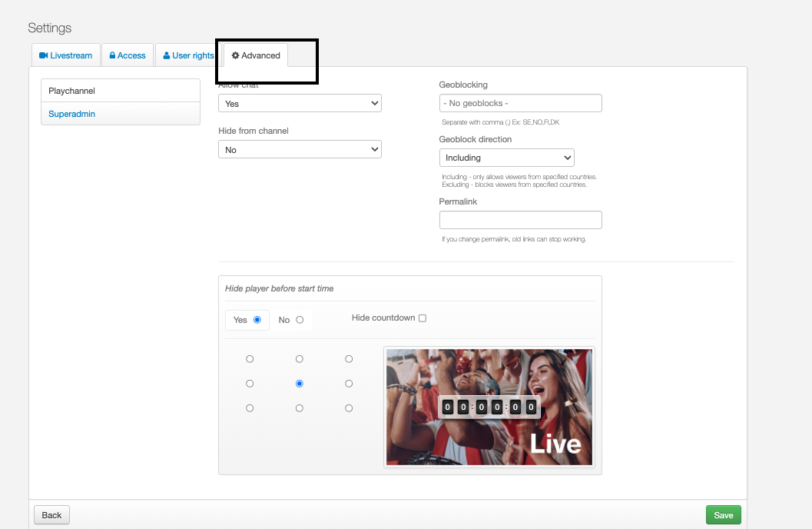Open the Hide from channel dropdown
The height and width of the screenshot is (529, 812).
(300, 150)
